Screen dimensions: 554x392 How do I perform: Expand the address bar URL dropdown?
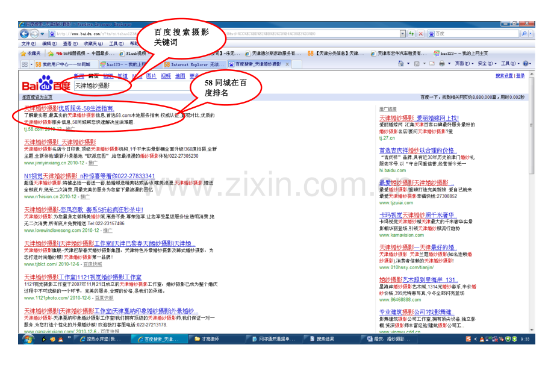(403, 34)
